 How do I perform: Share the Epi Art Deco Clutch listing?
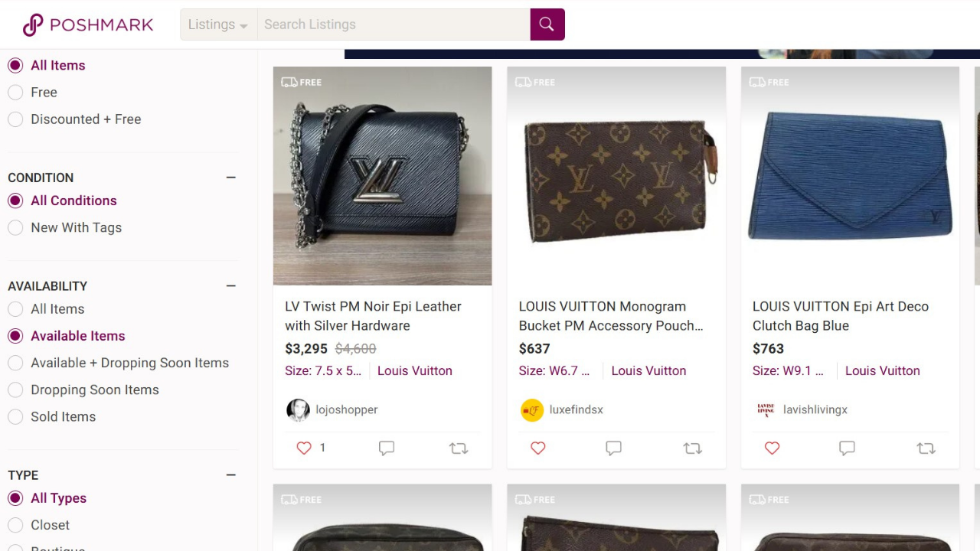point(926,448)
